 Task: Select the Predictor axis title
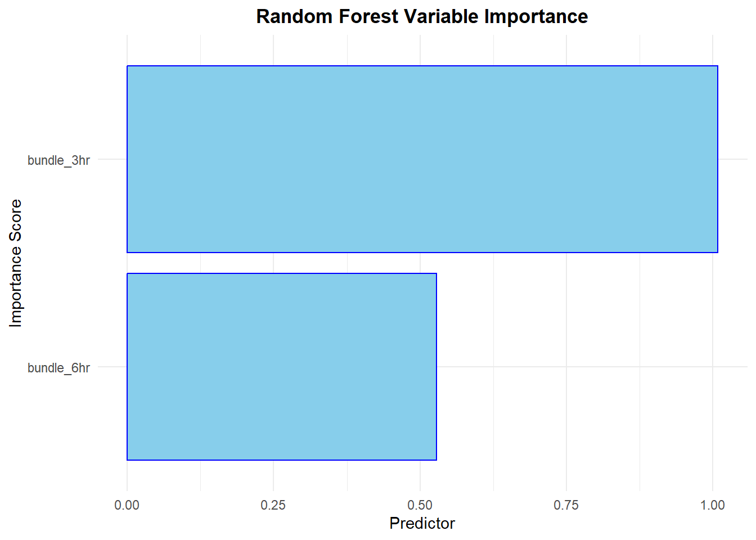(422, 523)
